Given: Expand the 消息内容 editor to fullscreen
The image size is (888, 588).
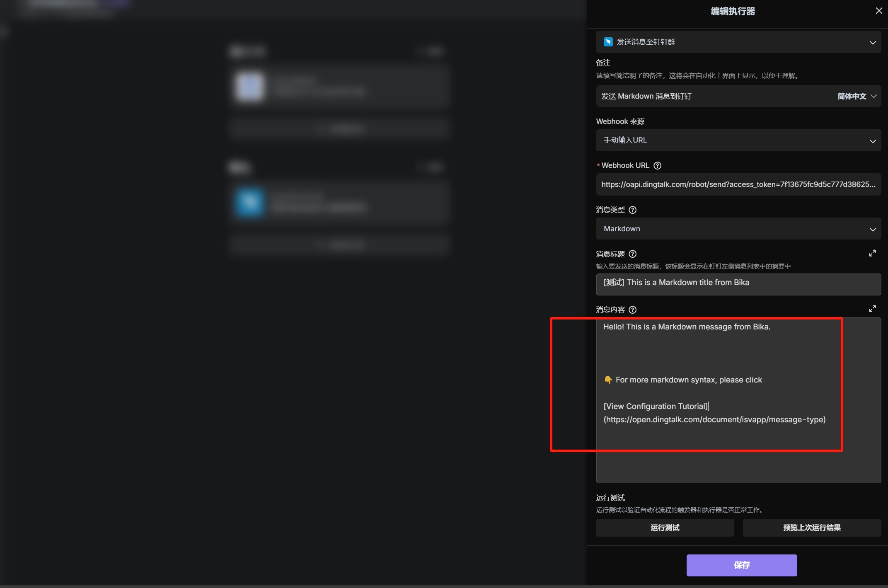Looking at the screenshot, I should [x=872, y=309].
